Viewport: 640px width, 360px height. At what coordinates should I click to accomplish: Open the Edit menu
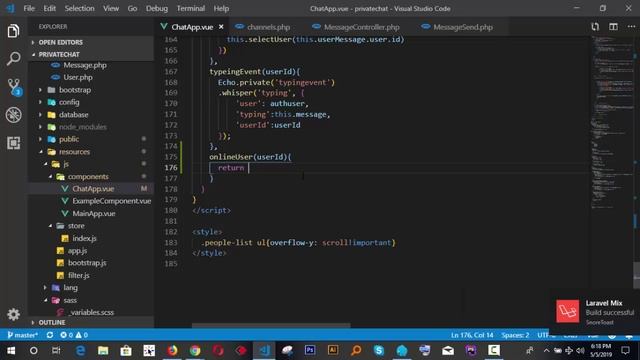(49, 8)
